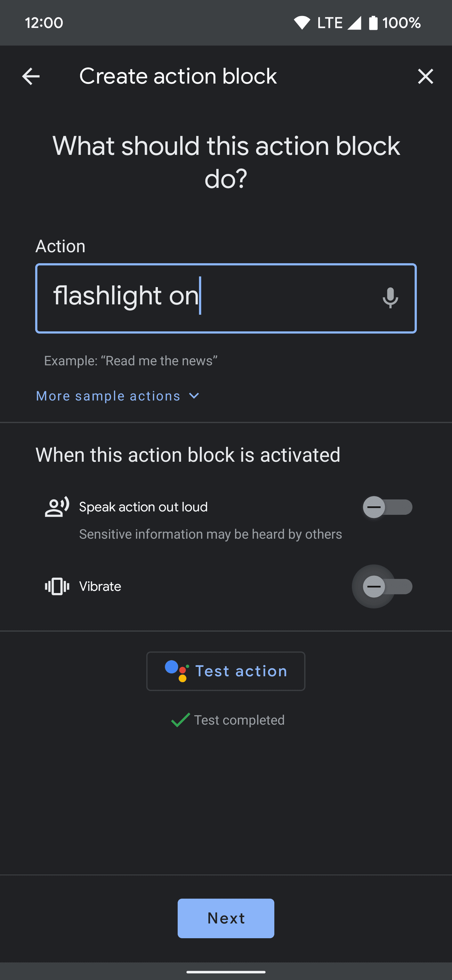Enable Speak action out loud switch
Image resolution: width=452 pixels, height=980 pixels.
(x=387, y=507)
